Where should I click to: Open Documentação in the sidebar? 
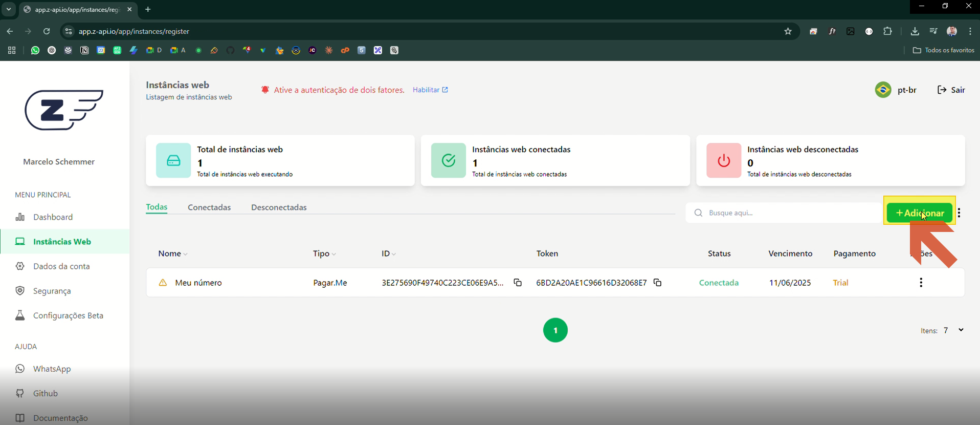(65, 418)
